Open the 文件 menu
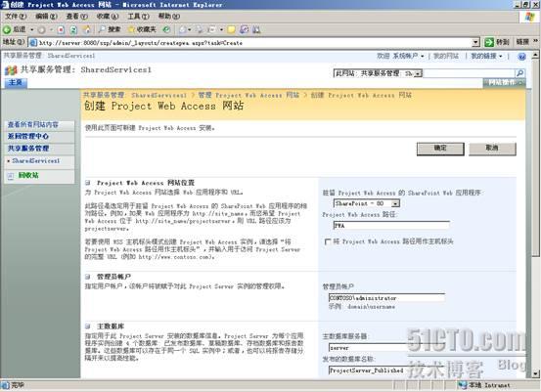Screen dimensions: 541x392 [16, 17]
